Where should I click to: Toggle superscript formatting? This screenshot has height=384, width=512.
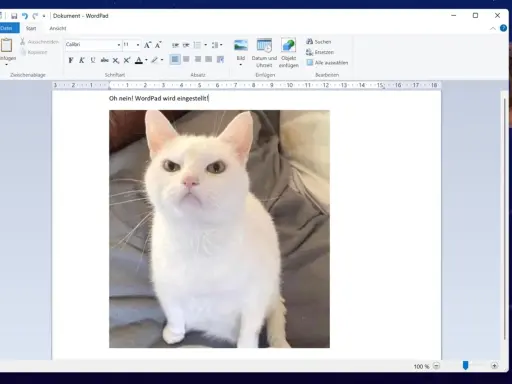(x=127, y=60)
